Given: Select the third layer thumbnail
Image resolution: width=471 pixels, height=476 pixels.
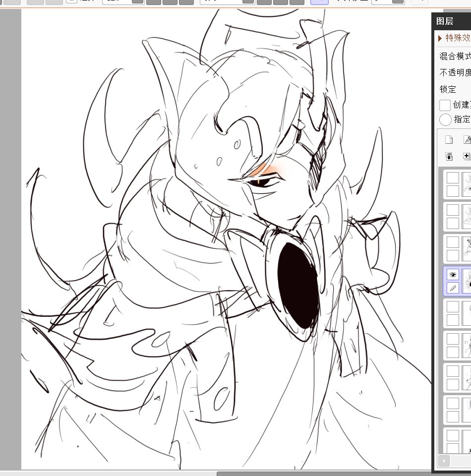Looking at the screenshot, I should (467, 249).
